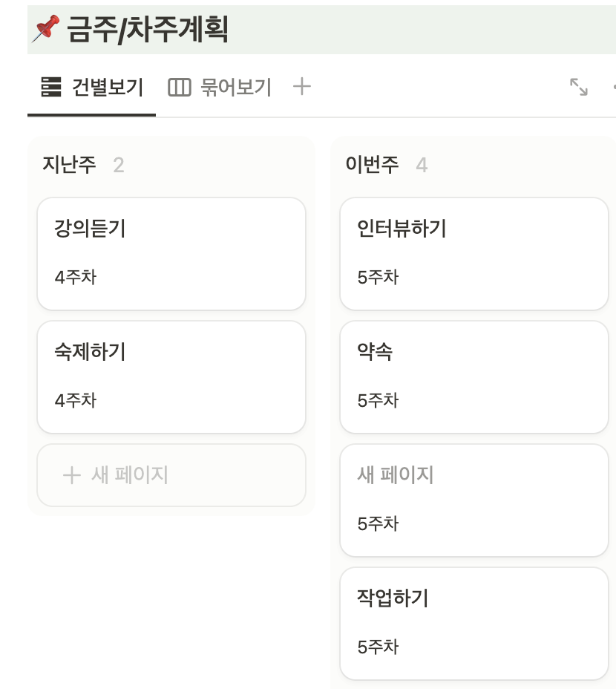The image size is (616, 689).
Task: Open the untitled 새 페이지 card under 이번주
Action: 473,499
